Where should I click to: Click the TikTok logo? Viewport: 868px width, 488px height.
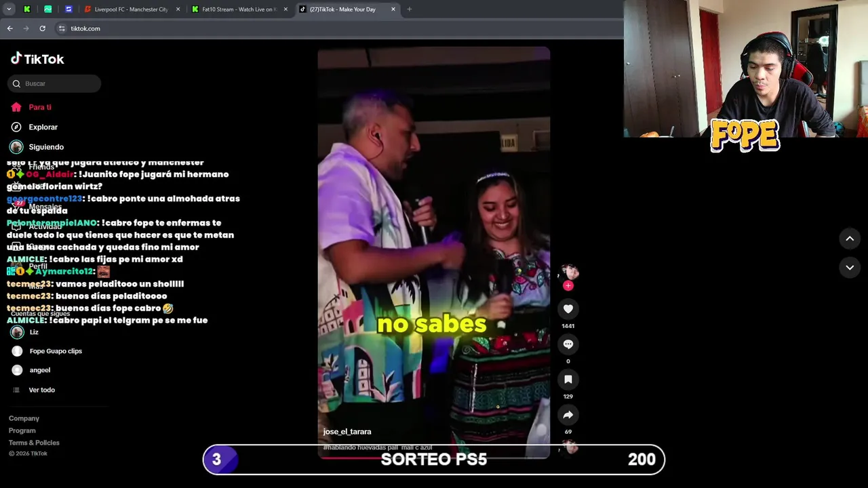(37, 59)
